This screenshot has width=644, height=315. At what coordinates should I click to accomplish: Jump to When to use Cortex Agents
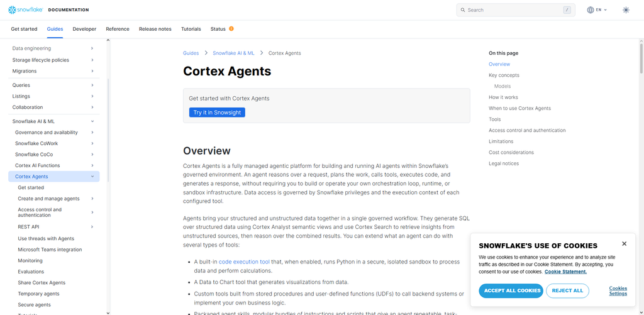tap(519, 108)
